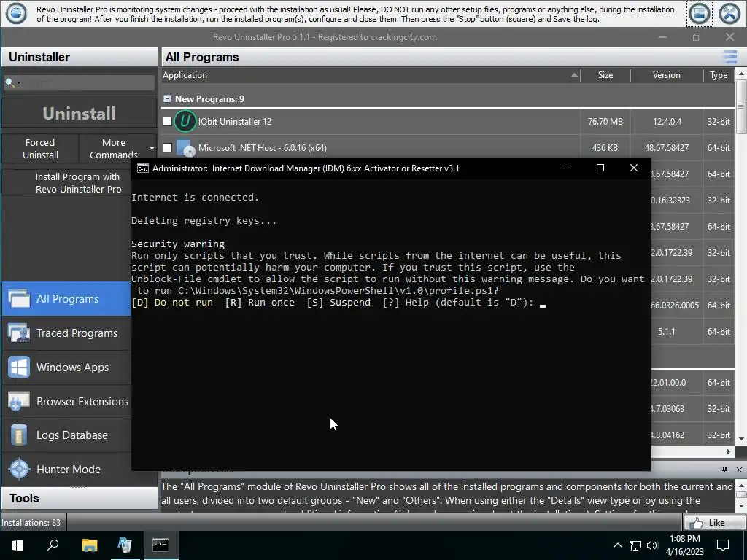Click the Installations: 83 status text
Image resolution: width=747 pixels, height=560 pixels.
point(31,523)
